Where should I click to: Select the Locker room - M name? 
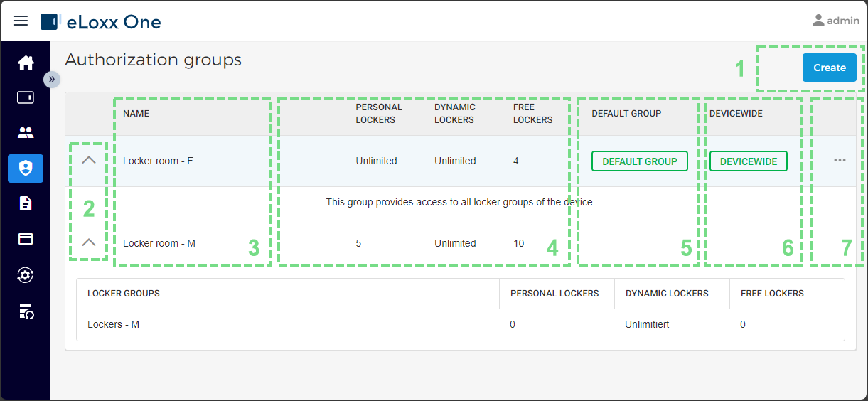(159, 243)
